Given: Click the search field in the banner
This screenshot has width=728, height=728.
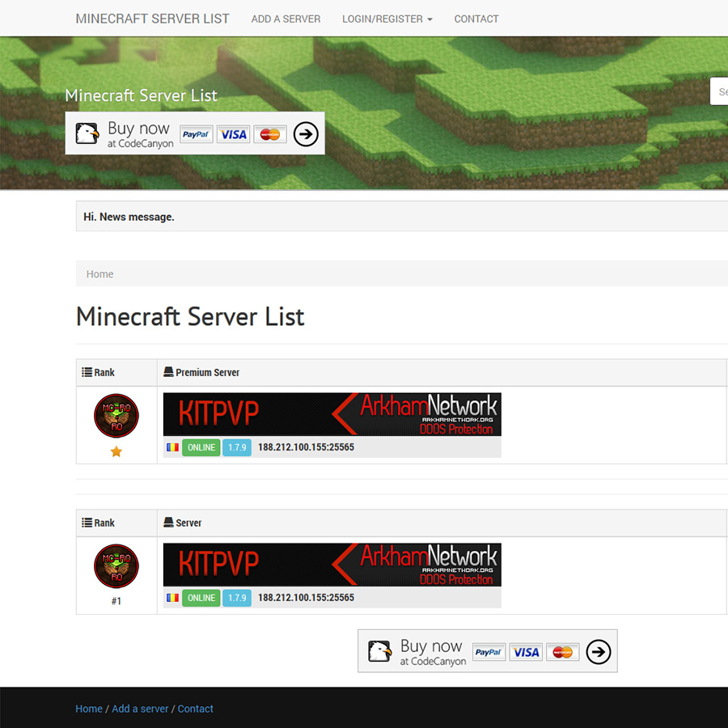Looking at the screenshot, I should [x=719, y=91].
